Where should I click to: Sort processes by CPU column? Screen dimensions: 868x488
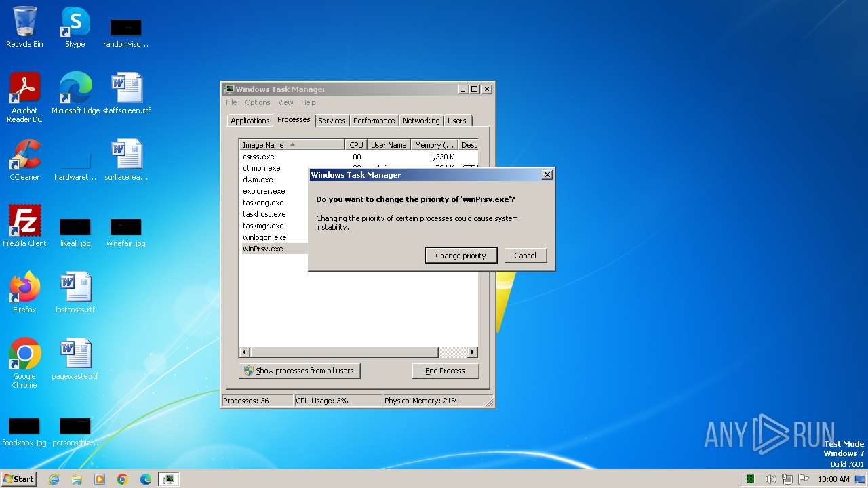point(356,145)
